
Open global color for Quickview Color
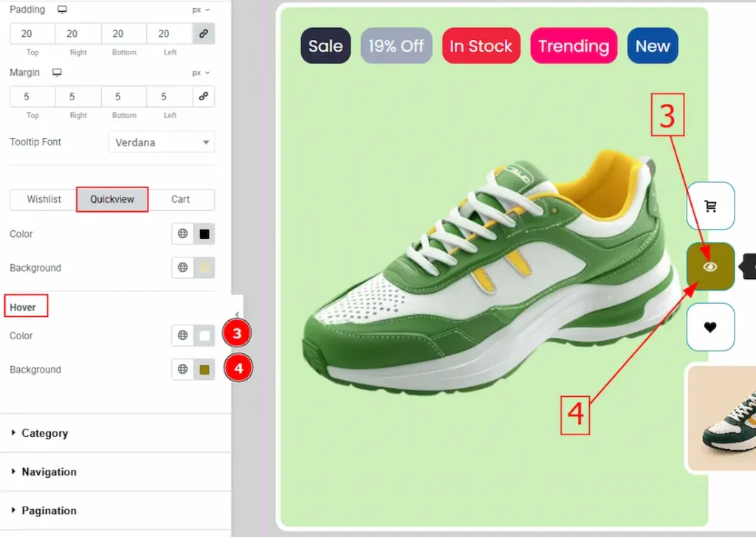pos(182,234)
